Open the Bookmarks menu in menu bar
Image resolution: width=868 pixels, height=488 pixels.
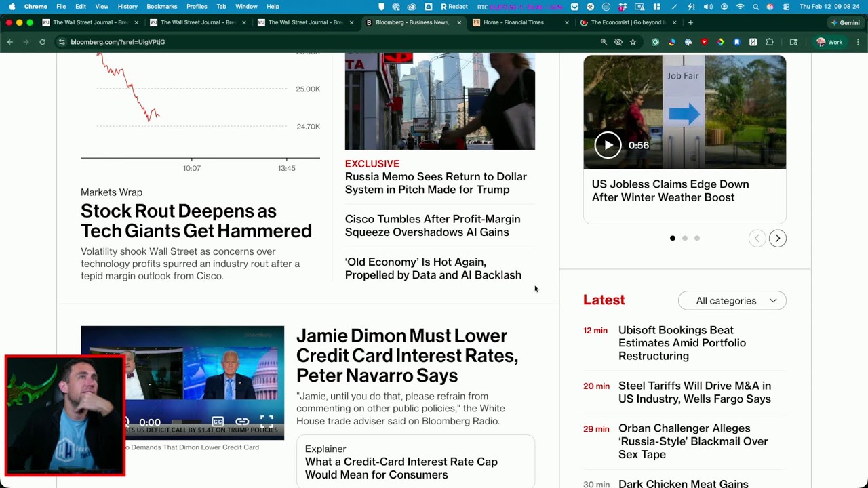coord(161,6)
